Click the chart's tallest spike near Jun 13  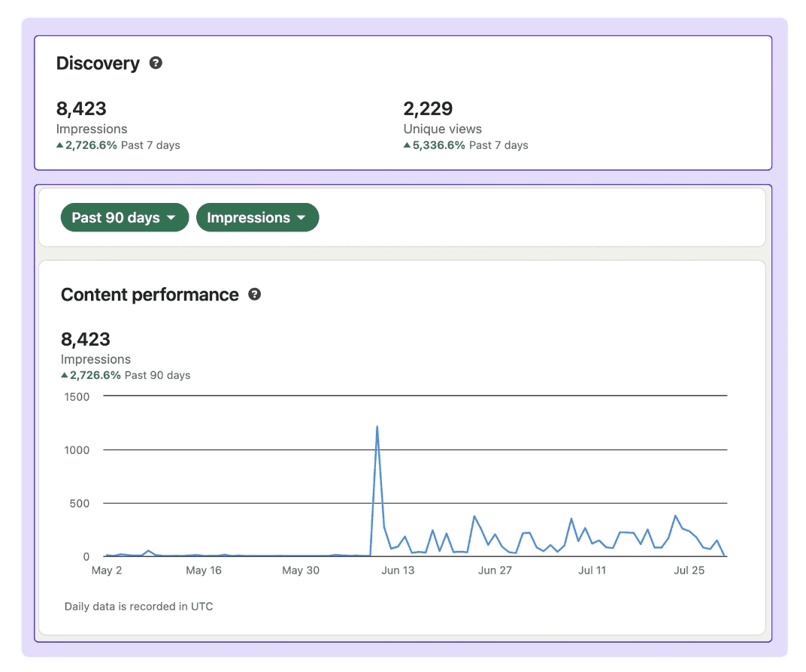pyautogui.click(x=377, y=427)
